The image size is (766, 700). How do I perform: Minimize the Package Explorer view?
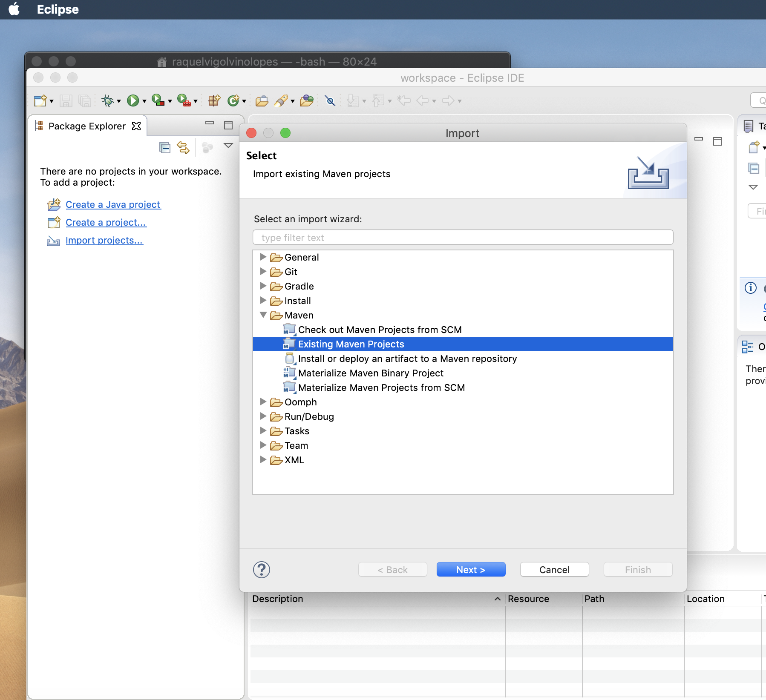click(x=209, y=123)
